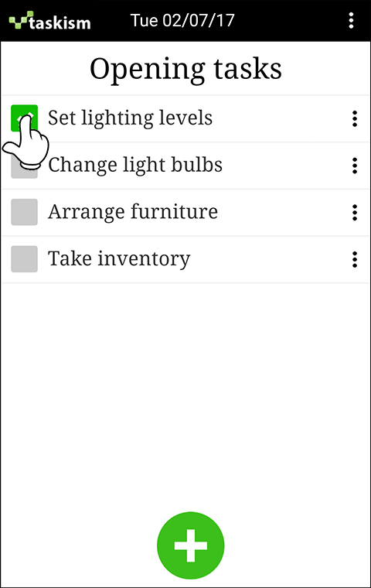Tap the white plus symbol on green circle

coord(190,545)
